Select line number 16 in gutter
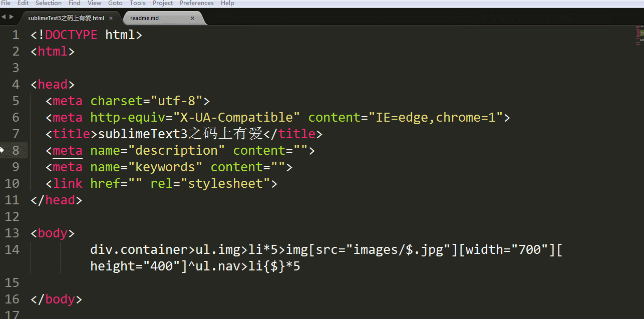Image resolution: width=644 pixels, height=319 pixels. point(12,299)
